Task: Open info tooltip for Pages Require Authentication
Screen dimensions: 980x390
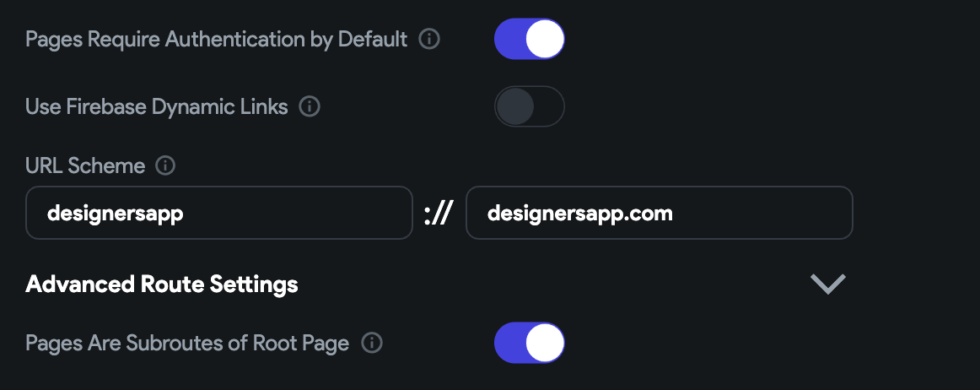Action: (x=428, y=39)
